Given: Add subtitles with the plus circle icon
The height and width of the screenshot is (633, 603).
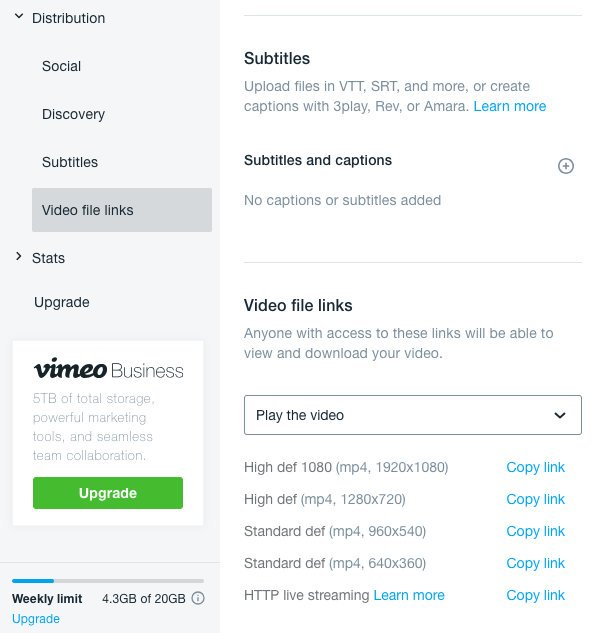Looking at the screenshot, I should (x=565, y=166).
